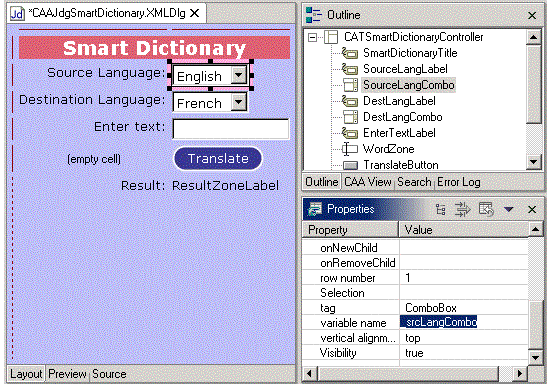Click Outline scrollbar up arrow

coord(533,37)
